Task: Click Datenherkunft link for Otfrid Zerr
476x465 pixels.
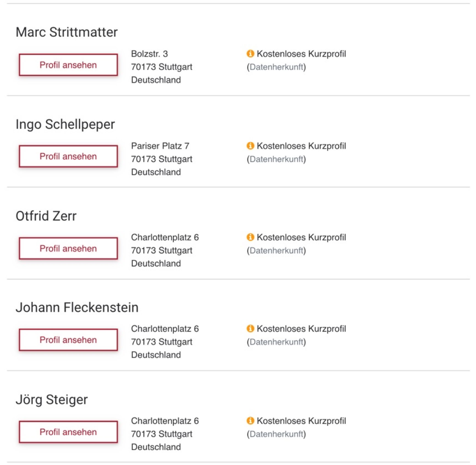Action: [276, 251]
